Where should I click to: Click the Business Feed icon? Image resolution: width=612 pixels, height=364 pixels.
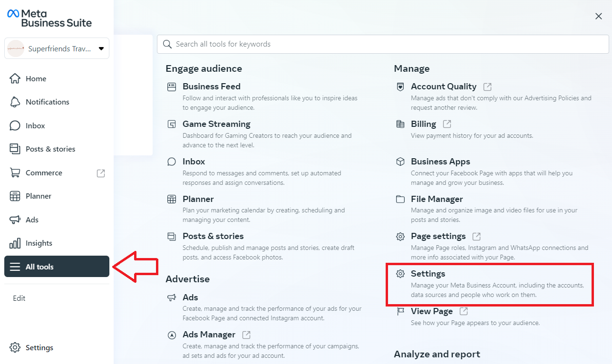pyautogui.click(x=172, y=86)
